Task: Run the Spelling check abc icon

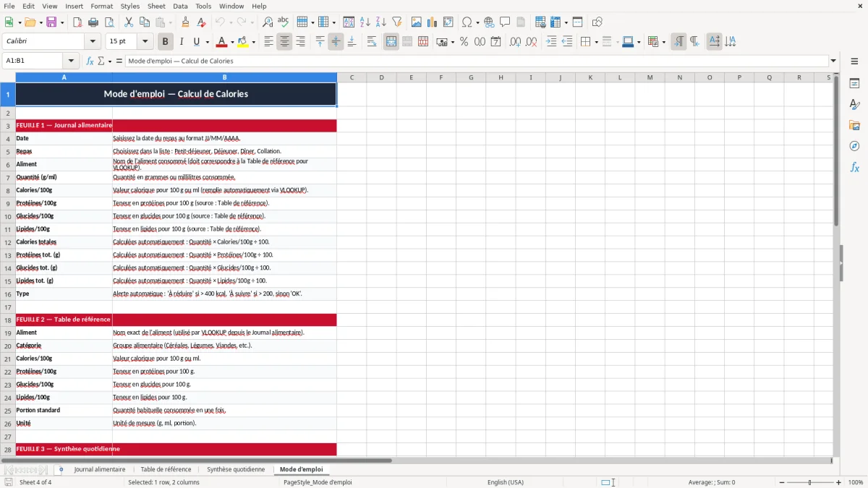Action: coord(283,22)
